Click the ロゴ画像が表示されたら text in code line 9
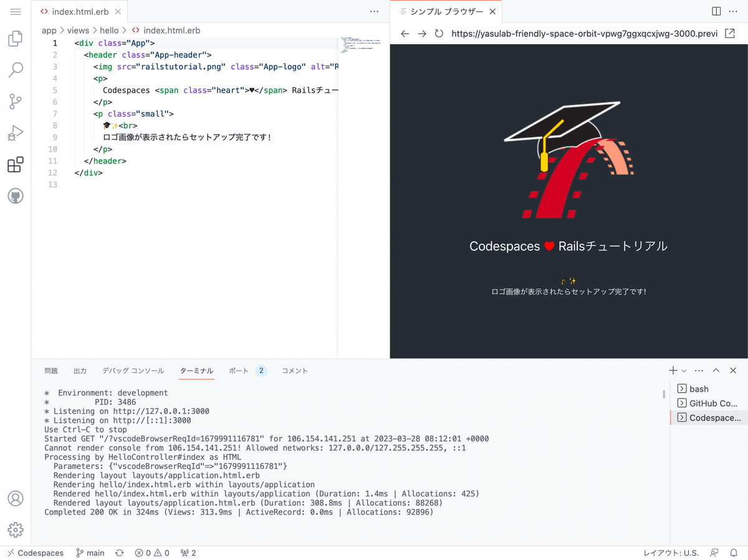Screen dimensions: 748x560 (x=187, y=137)
